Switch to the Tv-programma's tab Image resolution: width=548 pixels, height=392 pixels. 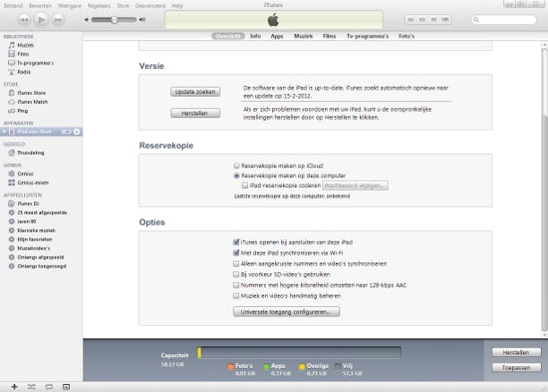[367, 36]
